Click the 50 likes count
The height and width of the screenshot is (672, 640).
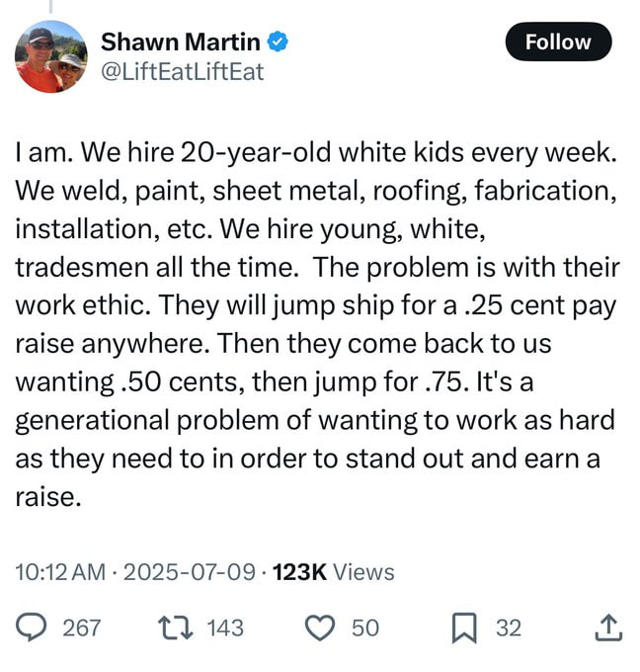365,628
